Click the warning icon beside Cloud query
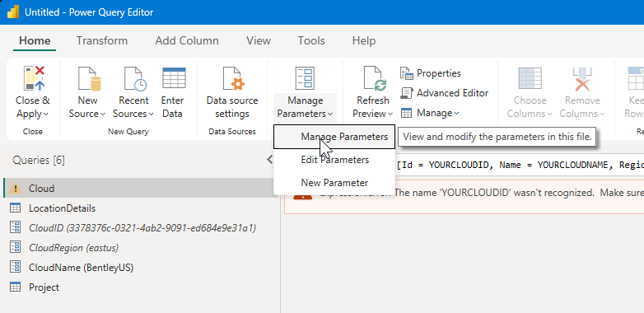 tap(15, 189)
